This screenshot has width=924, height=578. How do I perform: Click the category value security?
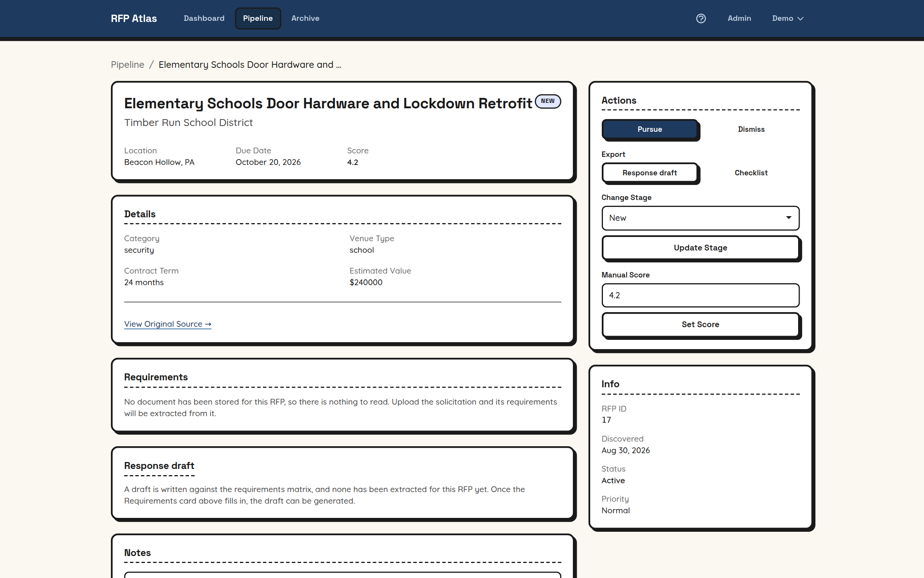click(x=139, y=250)
